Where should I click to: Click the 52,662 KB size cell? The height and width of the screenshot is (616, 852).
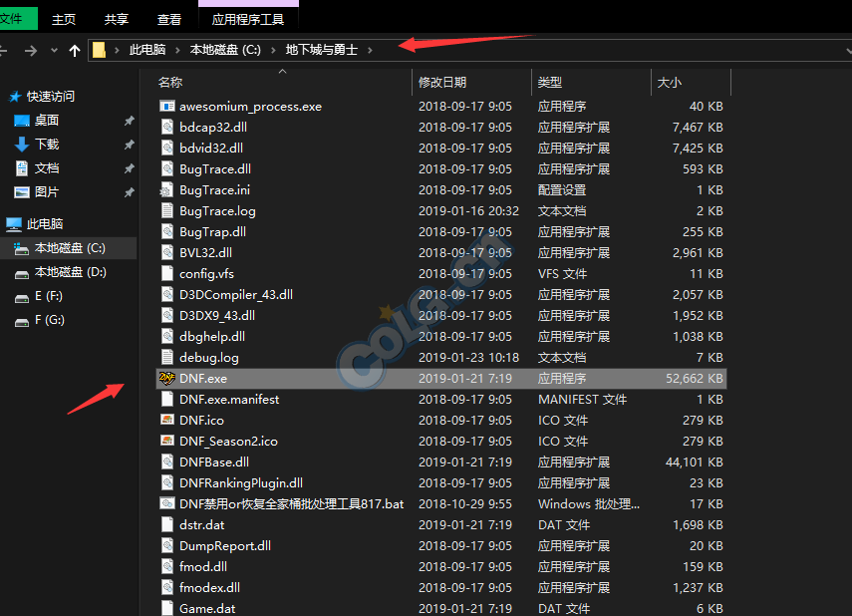695,379
